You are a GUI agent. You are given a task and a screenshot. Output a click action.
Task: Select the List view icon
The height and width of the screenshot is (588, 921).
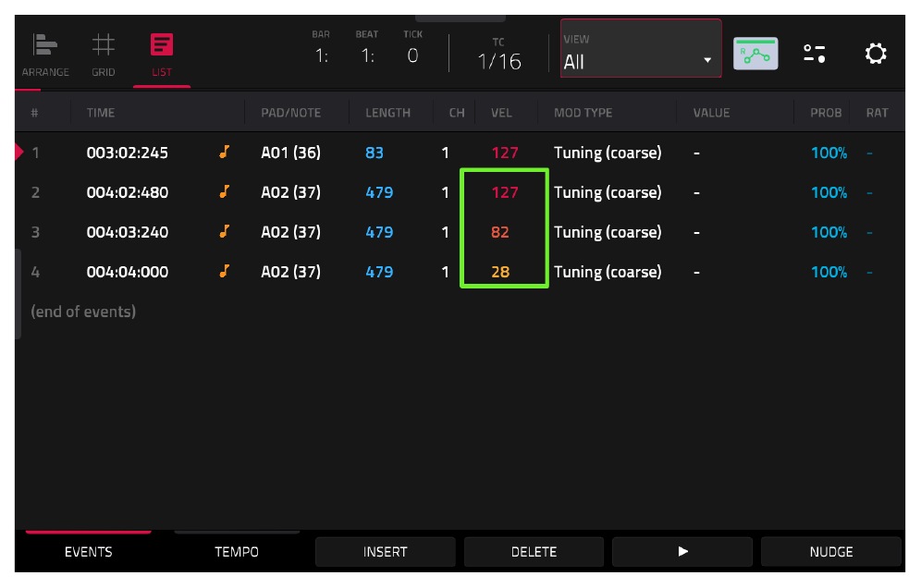coord(162,44)
